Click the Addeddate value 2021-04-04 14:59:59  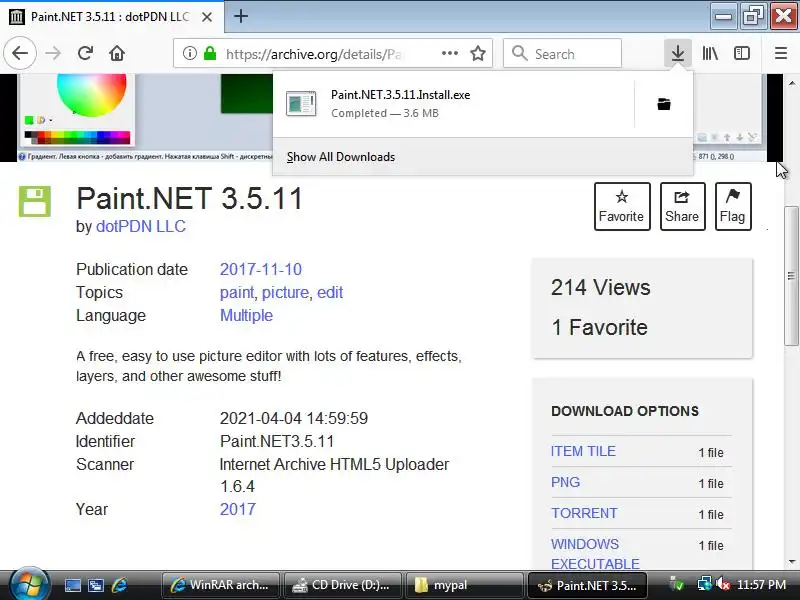point(294,418)
